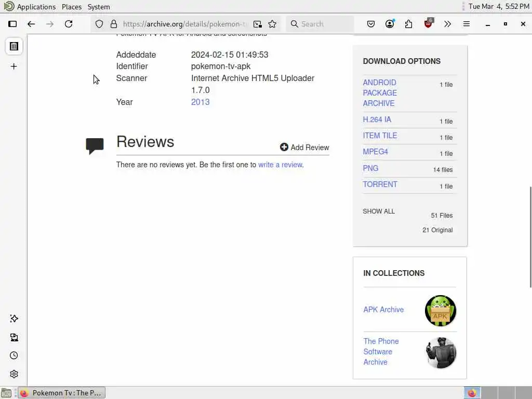Open the history clock sidebar icon
532x399 pixels.
(x=14, y=355)
